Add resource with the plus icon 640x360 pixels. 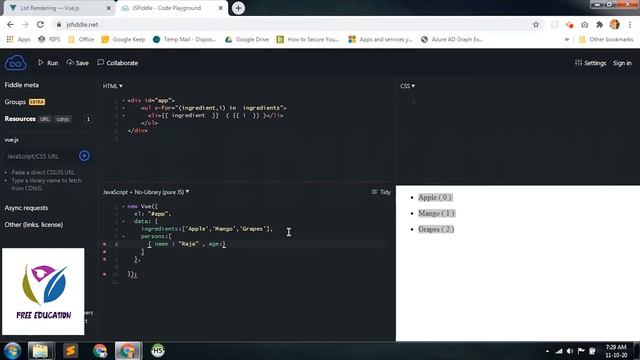[x=84, y=156]
